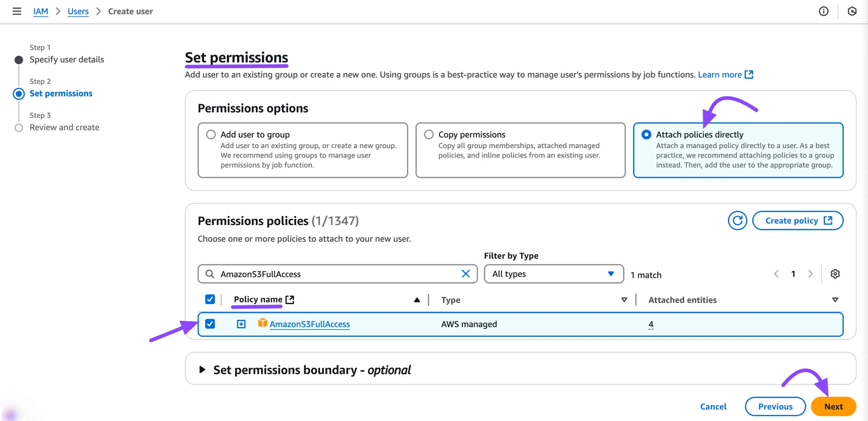Screen dimensions: 868x421
Task: Open the Filter by Type dropdown
Action: pos(554,274)
